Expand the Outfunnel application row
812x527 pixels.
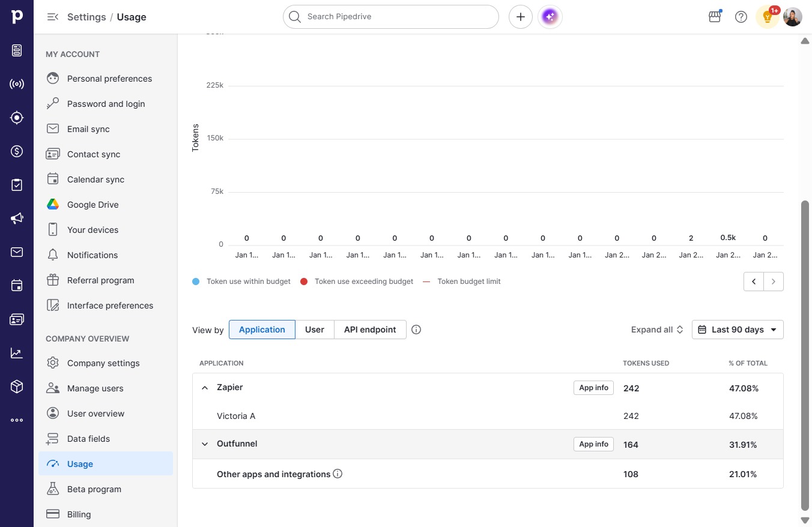click(x=205, y=444)
